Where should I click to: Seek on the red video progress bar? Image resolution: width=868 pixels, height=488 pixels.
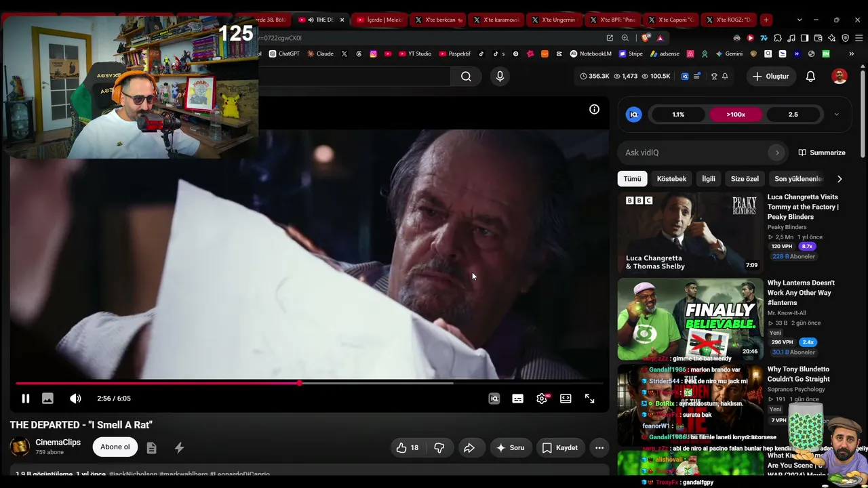click(x=309, y=383)
